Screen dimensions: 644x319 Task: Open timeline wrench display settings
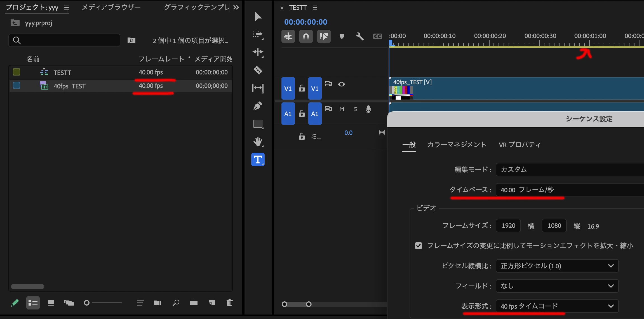[x=359, y=36]
